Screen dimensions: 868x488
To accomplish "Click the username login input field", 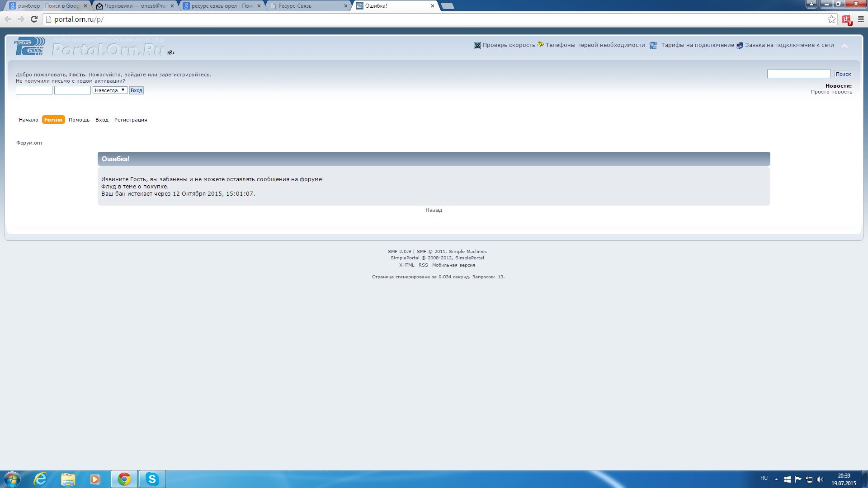I will point(34,90).
